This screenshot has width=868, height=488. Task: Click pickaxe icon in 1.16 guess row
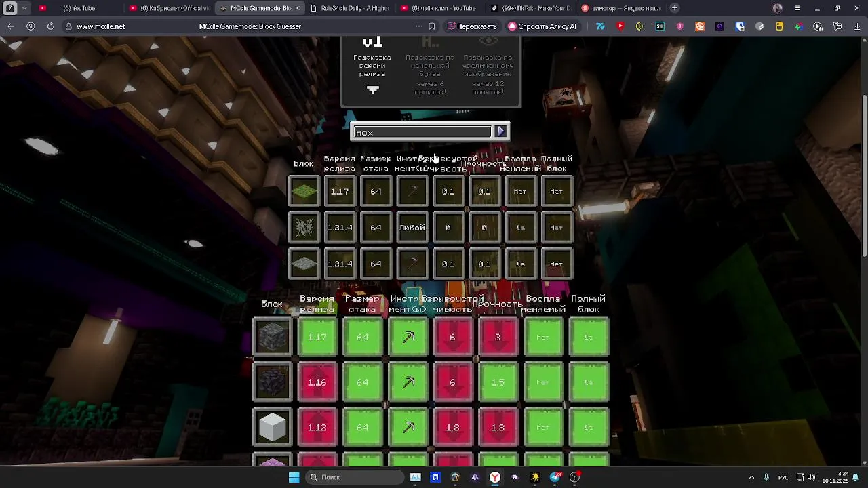click(408, 382)
